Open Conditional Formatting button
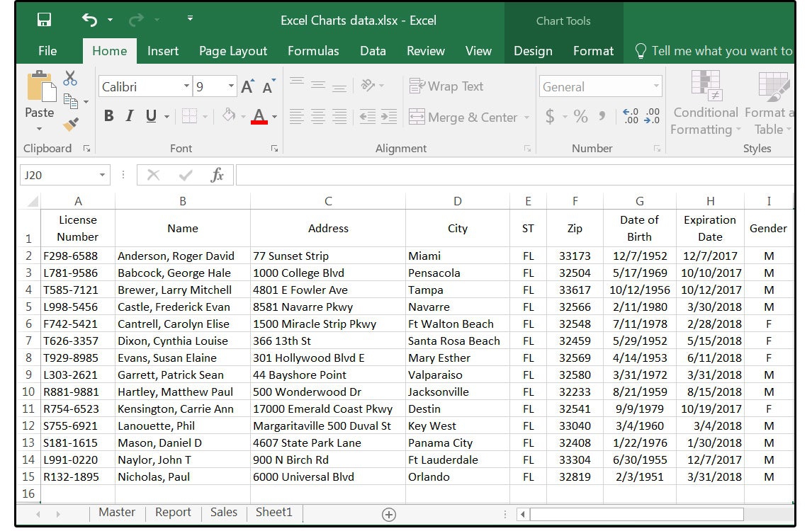This screenshot has height=531, width=812. 705,105
